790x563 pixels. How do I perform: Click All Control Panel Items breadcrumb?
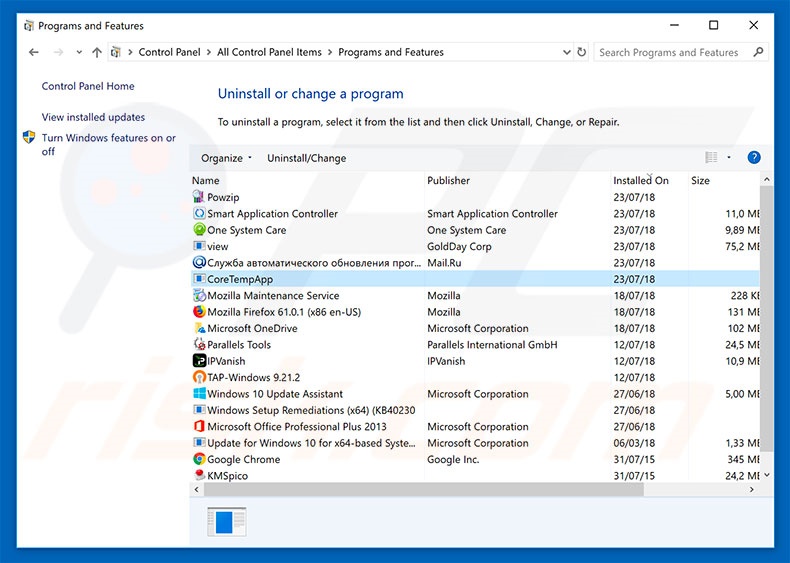[269, 52]
